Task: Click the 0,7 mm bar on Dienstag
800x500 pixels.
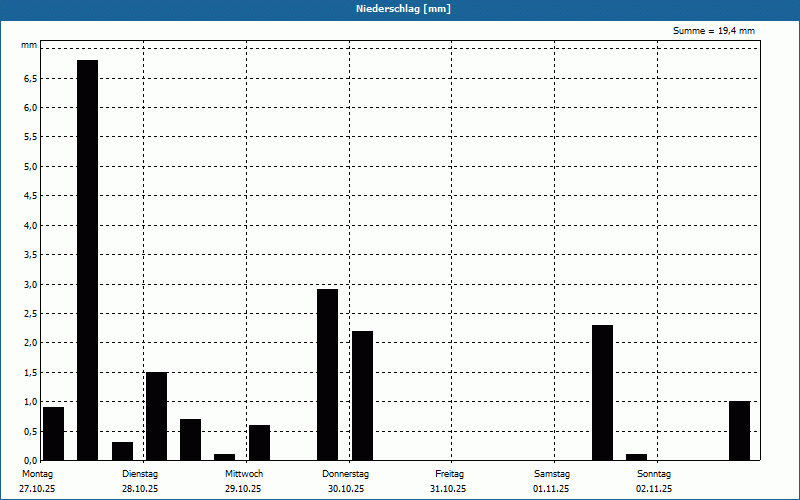Action: tap(190, 440)
